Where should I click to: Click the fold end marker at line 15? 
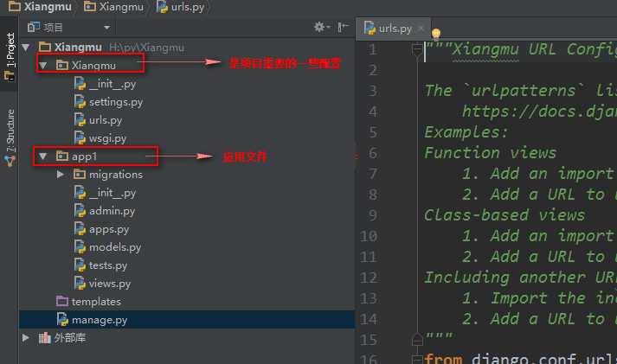[x=417, y=339]
